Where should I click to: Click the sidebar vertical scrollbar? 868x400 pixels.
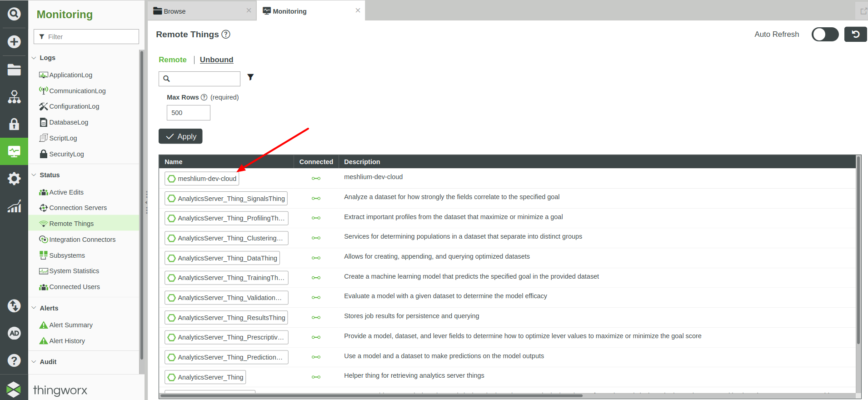pyautogui.click(x=142, y=205)
